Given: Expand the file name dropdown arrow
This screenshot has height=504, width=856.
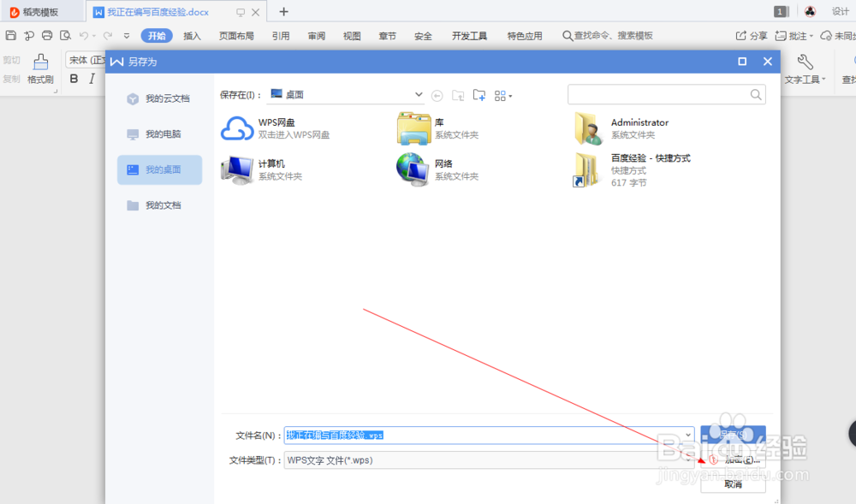Looking at the screenshot, I should (x=688, y=435).
